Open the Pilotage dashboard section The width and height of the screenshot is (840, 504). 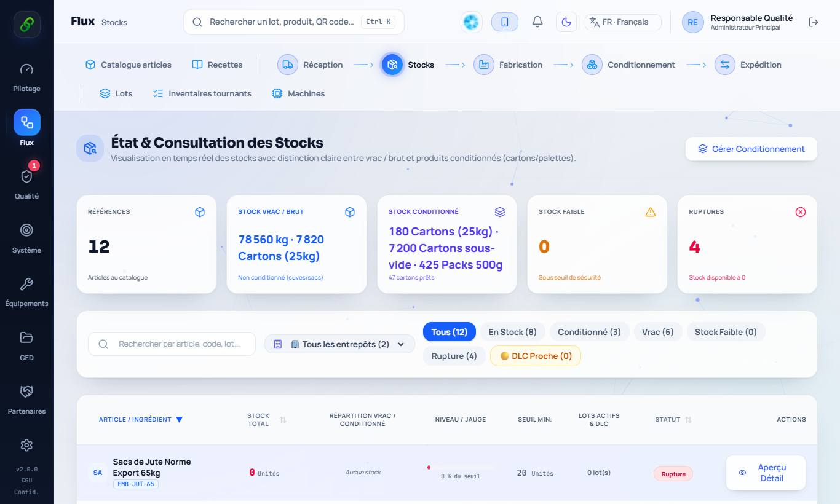pyautogui.click(x=26, y=77)
